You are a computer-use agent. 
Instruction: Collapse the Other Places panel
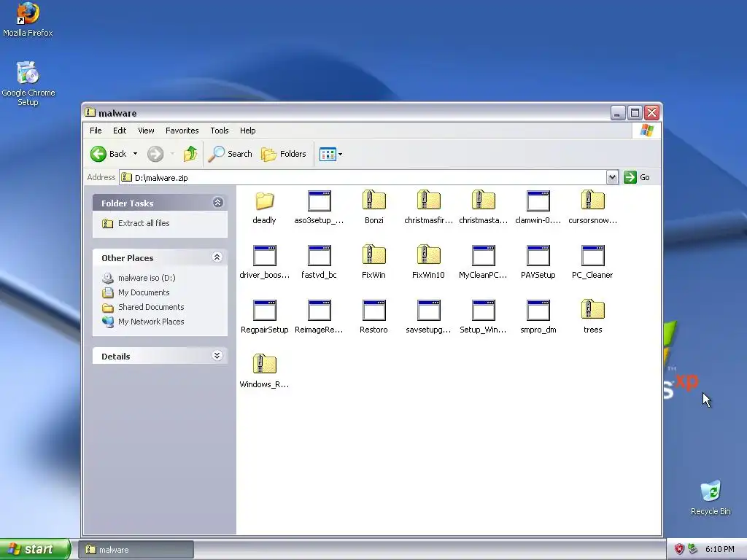(217, 257)
